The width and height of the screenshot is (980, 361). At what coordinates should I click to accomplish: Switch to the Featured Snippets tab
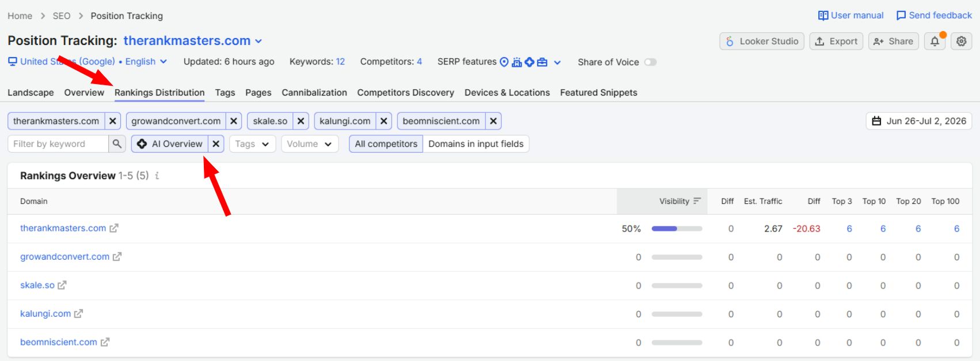pos(599,93)
